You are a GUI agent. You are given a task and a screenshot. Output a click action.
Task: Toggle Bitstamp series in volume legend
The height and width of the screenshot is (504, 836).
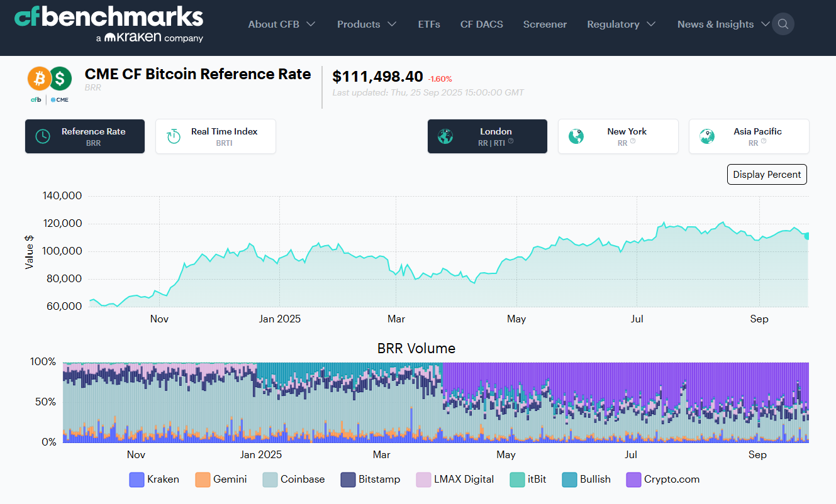(x=370, y=479)
